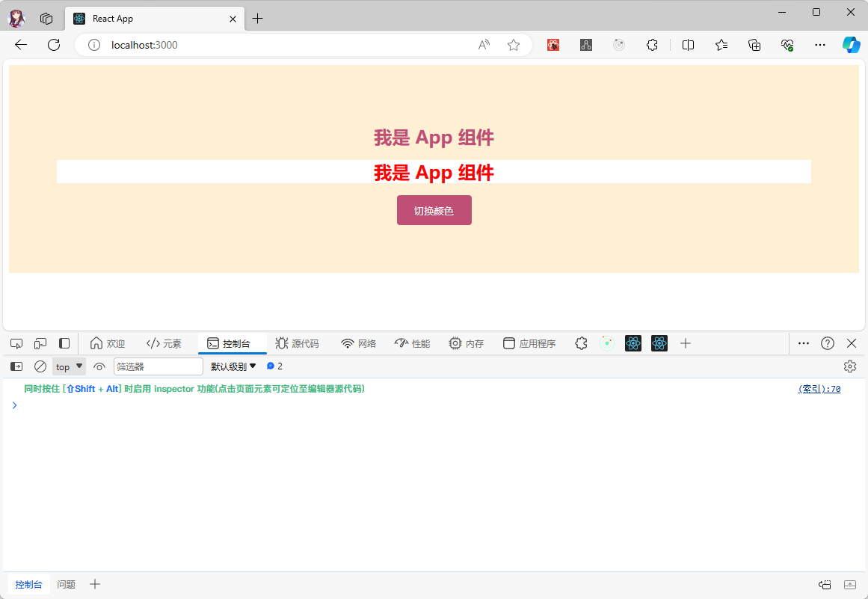Expand the top JavaScript context dropdown

[x=69, y=366]
